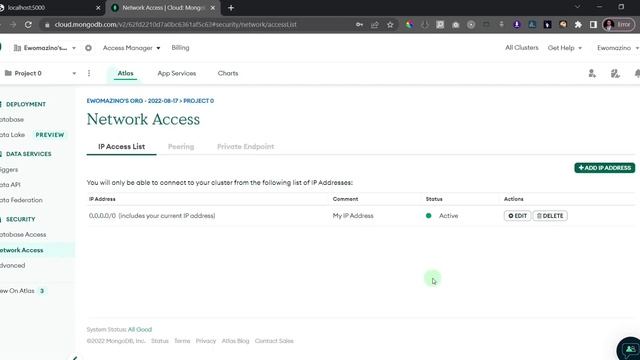Image resolution: width=640 pixels, height=360 pixels.
Task: Open Data API in the sidebar
Action: click(10, 185)
